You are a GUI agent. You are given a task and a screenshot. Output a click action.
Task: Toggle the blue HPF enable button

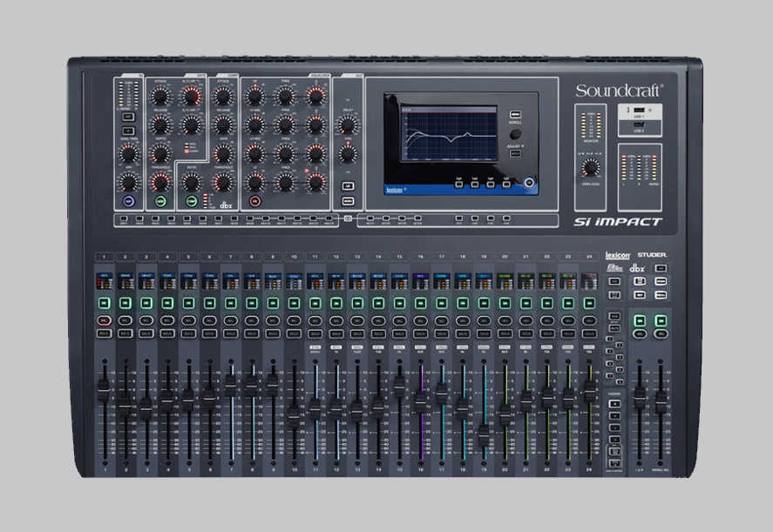point(129,201)
